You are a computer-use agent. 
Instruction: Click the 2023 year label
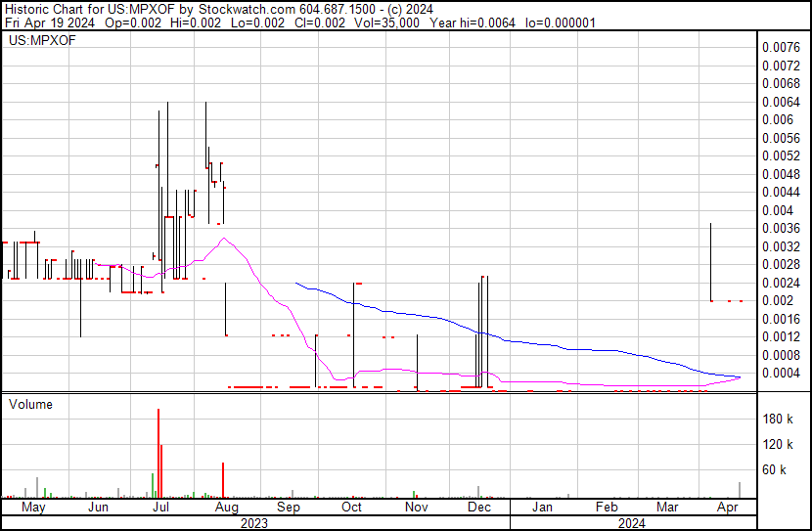tap(255, 523)
